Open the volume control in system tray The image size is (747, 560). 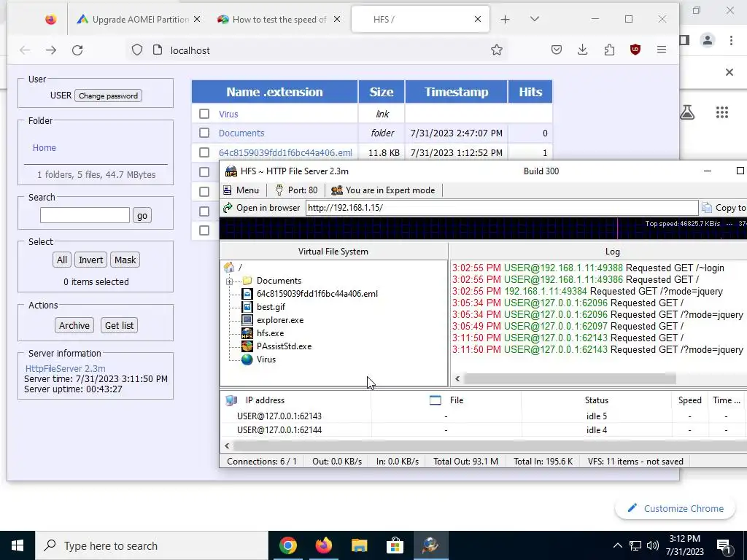click(x=653, y=545)
